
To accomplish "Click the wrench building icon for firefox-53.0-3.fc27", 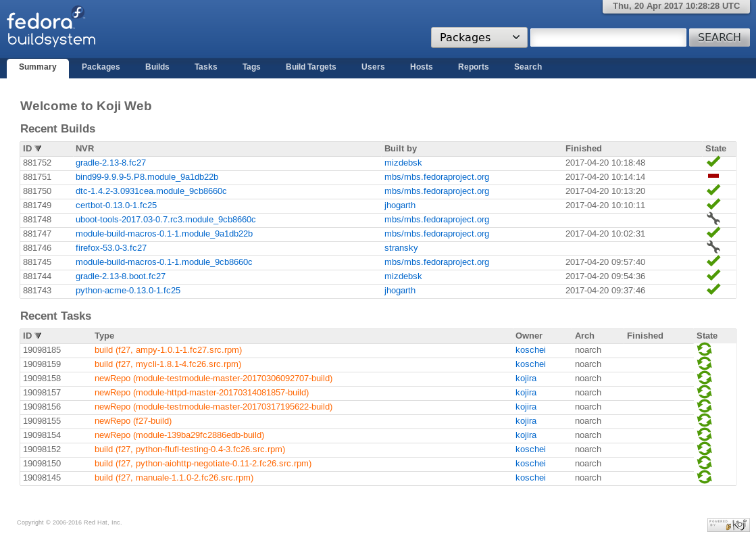I will [x=713, y=247].
